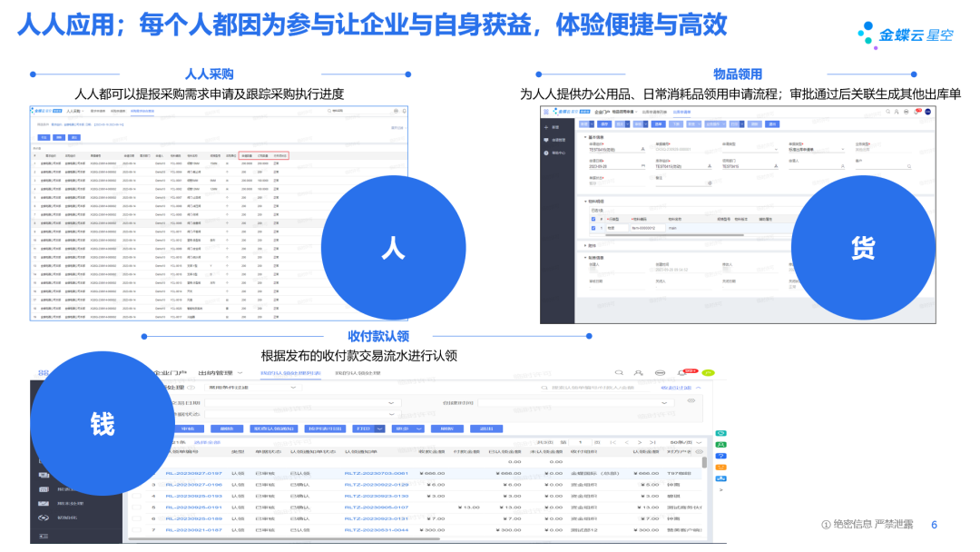Click the calendar icon of the 2023-09-28 date field
The height and width of the screenshot is (552, 980).
pyautogui.click(x=643, y=165)
